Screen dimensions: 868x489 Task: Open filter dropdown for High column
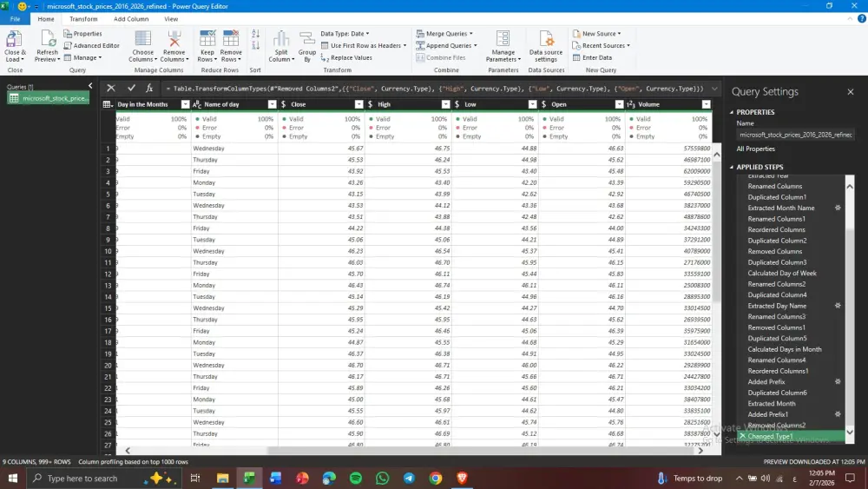point(445,105)
